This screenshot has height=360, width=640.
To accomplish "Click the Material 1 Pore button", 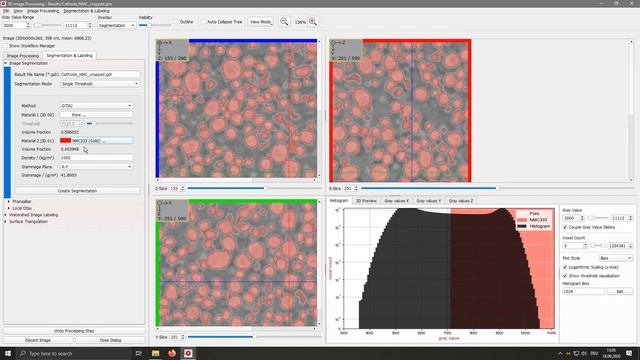I will pos(96,115).
